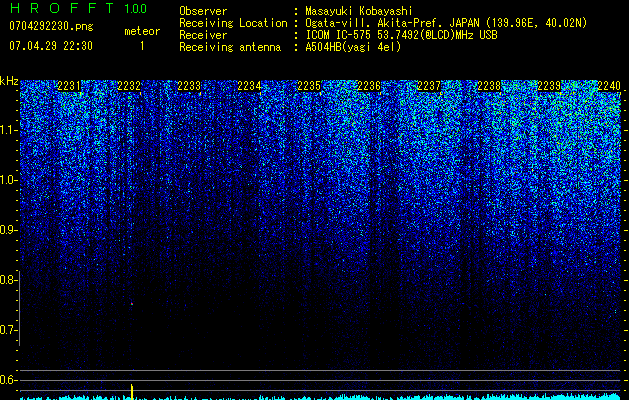Viewport: 629px width, 400px height.
Task: Click the file name 0704292230.png
Action: point(51,26)
